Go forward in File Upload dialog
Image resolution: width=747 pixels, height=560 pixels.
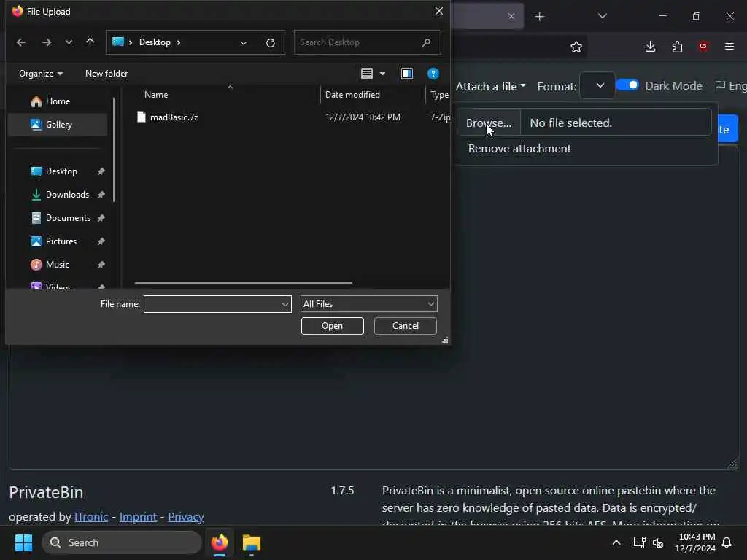[46, 42]
